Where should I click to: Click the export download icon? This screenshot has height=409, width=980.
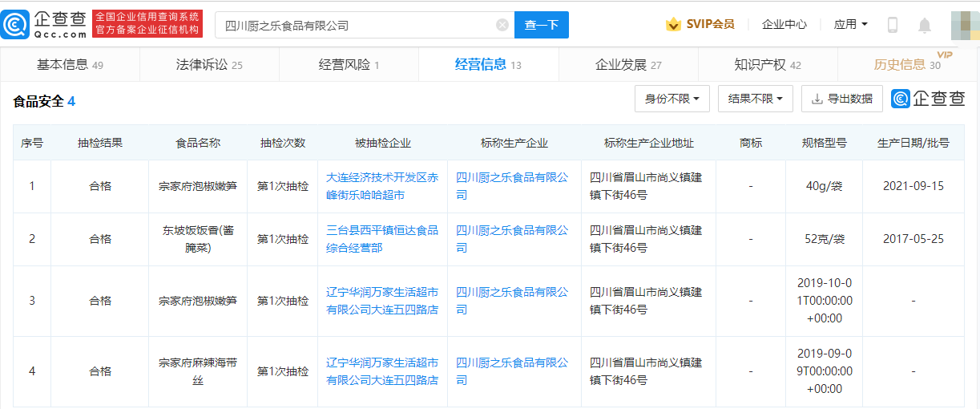[817, 99]
